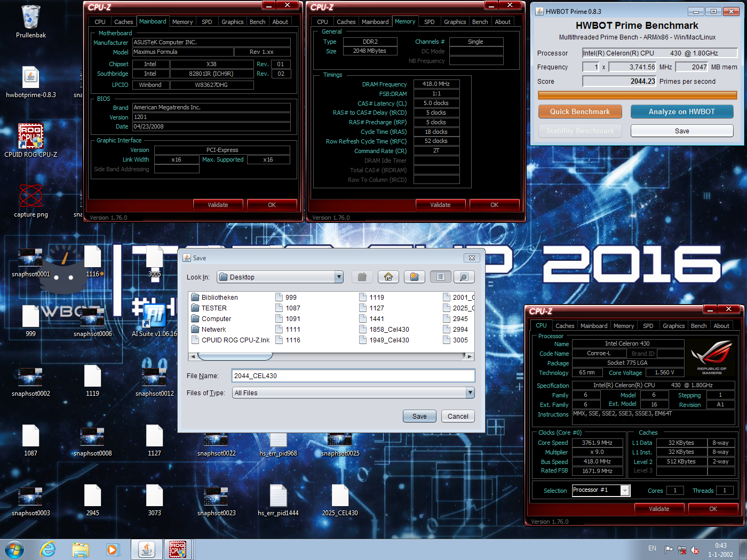Open SPD tab in Memory CPU-Z window
The height and width of the screenshot is (560, 747).
point(430,22)
